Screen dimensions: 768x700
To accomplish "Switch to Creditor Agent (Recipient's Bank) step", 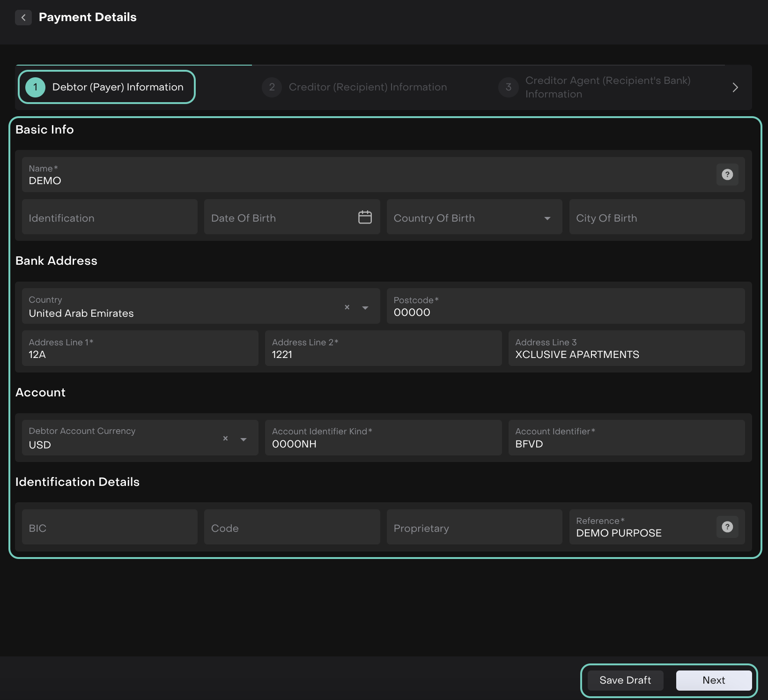I will pyautogui.click(x=595, y=87).
